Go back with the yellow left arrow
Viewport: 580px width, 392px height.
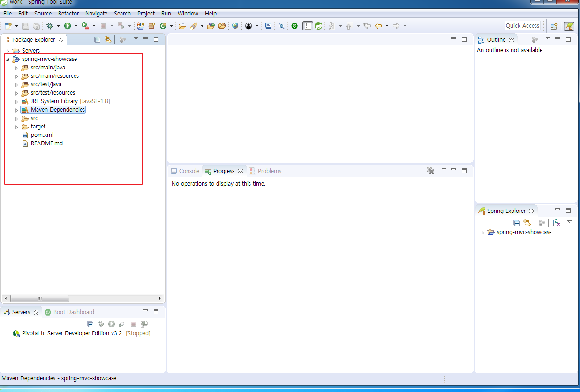[378, 26]
